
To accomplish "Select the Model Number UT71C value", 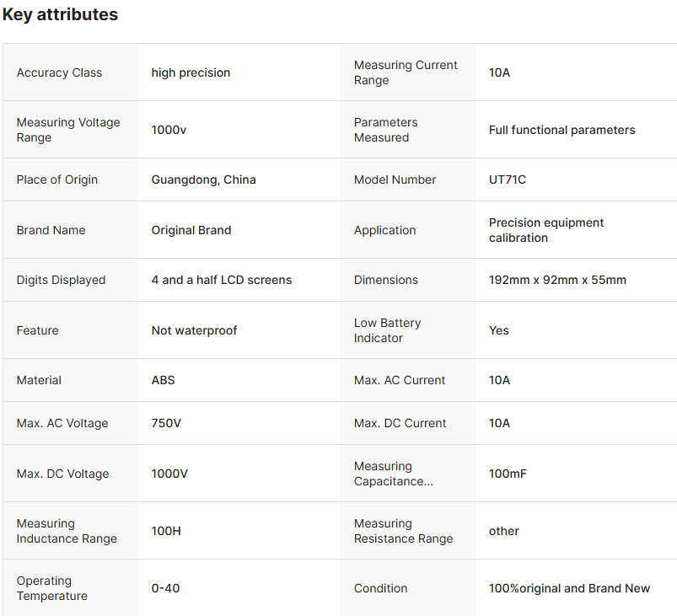I will (508, 179).
